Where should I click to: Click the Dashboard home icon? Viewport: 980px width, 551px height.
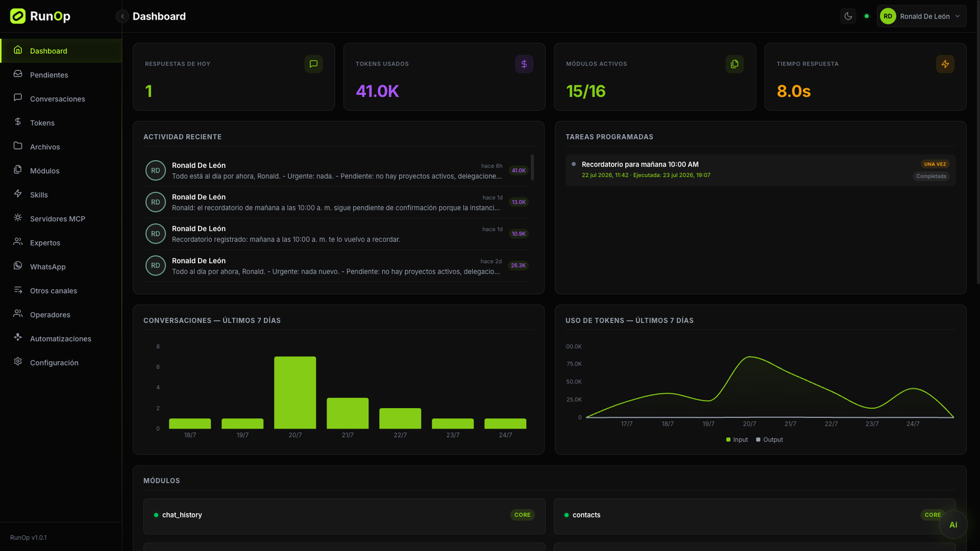click(x=18, y=50)
